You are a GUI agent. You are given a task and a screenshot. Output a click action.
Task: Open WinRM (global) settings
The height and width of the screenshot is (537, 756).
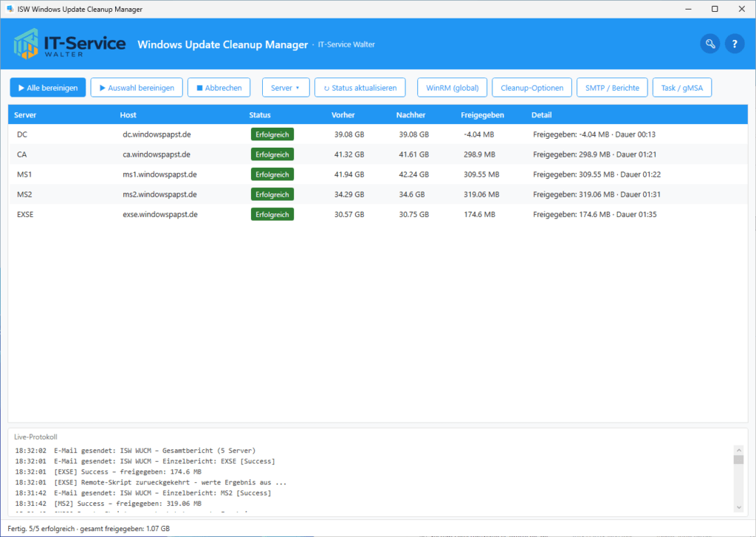[453, 88]
